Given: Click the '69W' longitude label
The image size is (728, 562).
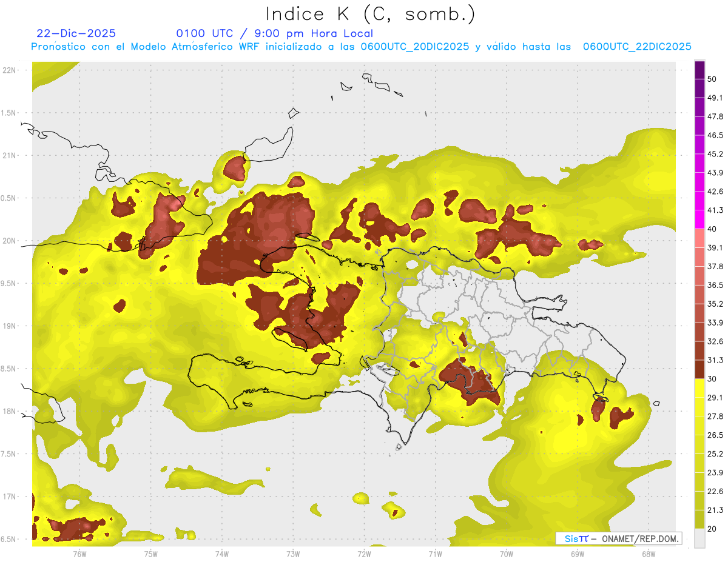Looking at the screenshot, I should click(x=578, y=554).
